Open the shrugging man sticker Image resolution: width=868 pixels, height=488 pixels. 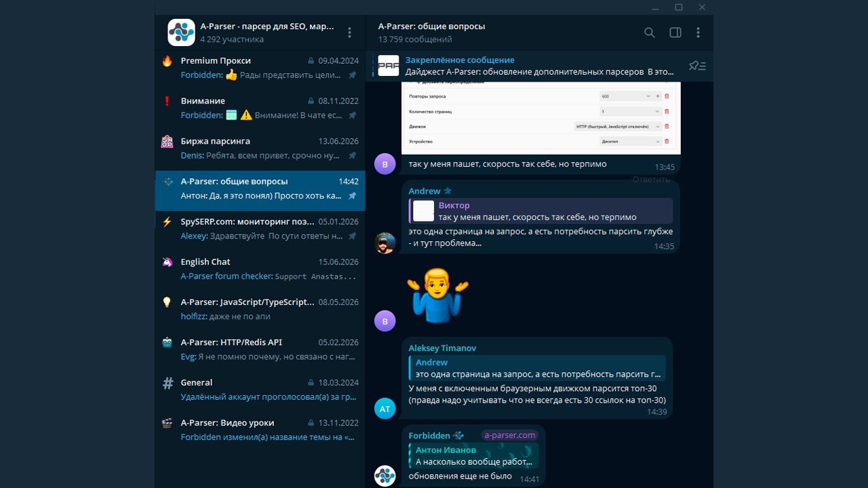[437, 294]
